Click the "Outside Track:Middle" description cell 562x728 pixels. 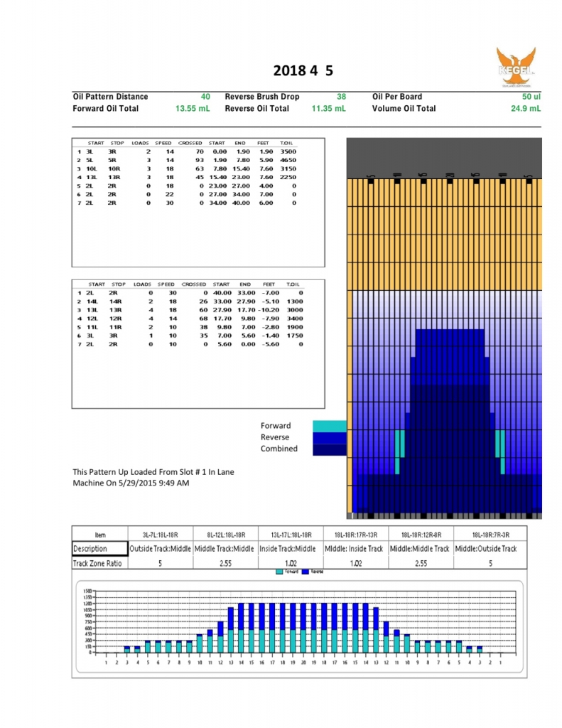pos(160,548)
